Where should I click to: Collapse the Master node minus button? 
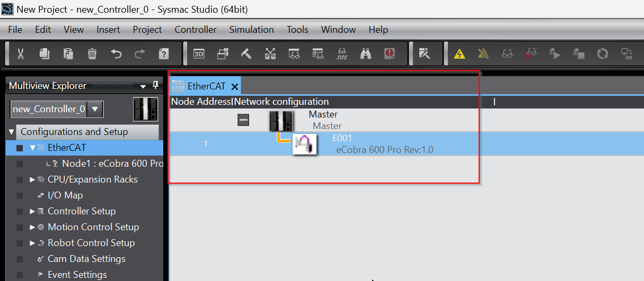[x=243, y=121]
